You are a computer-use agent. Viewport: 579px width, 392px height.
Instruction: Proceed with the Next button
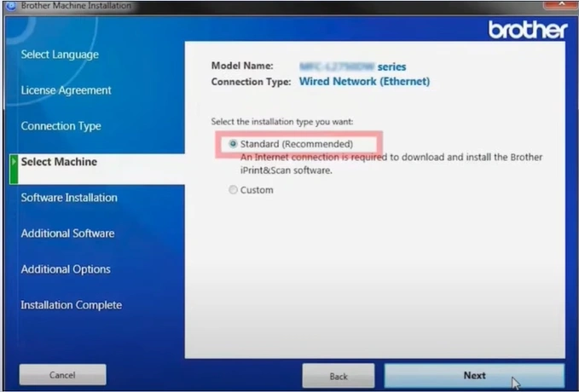(474, 375)
